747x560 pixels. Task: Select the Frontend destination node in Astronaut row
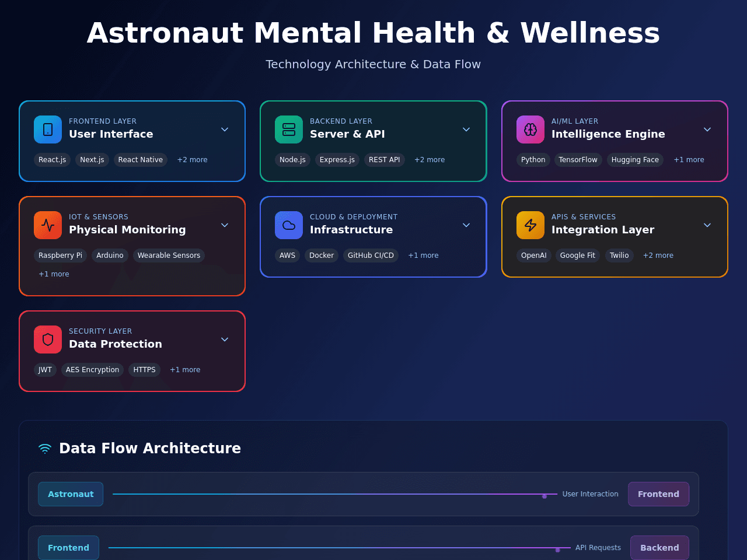(x=658, y=494)
